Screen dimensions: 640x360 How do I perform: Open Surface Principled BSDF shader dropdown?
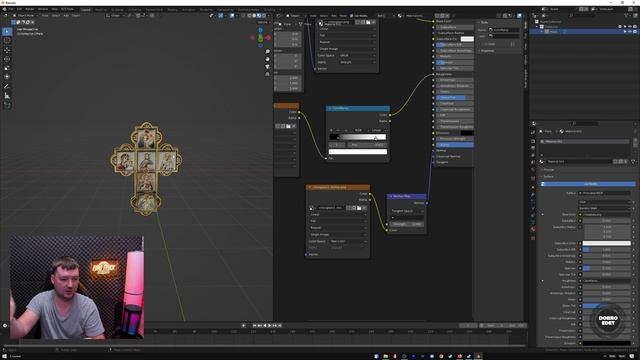tap(604, 193)
